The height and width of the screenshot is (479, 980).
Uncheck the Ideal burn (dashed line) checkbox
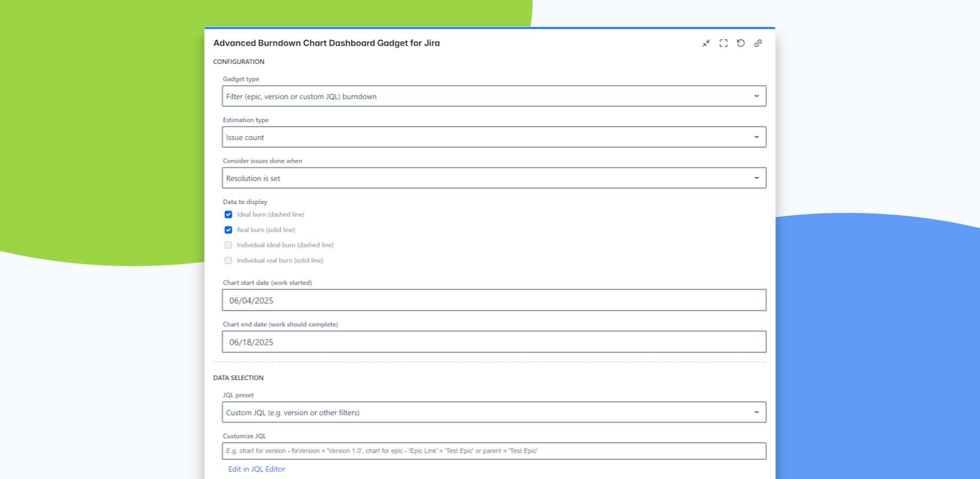coord(228,214)
